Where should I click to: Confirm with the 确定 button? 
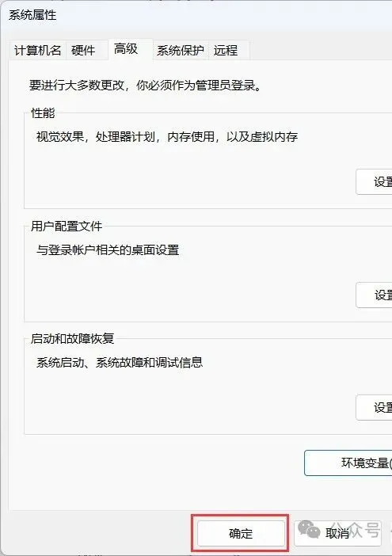(x=241, y=533)
